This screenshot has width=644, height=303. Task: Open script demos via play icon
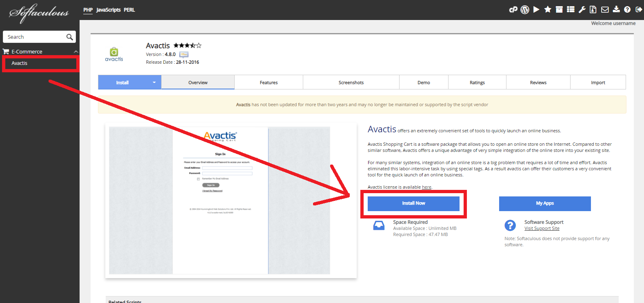(x=536, y=9)
